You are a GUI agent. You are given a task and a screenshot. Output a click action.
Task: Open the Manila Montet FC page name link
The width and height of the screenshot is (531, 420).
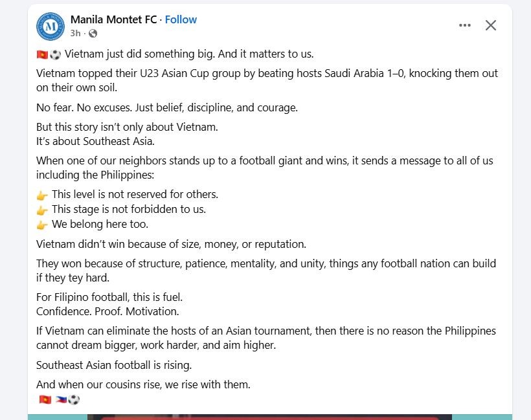113,19
